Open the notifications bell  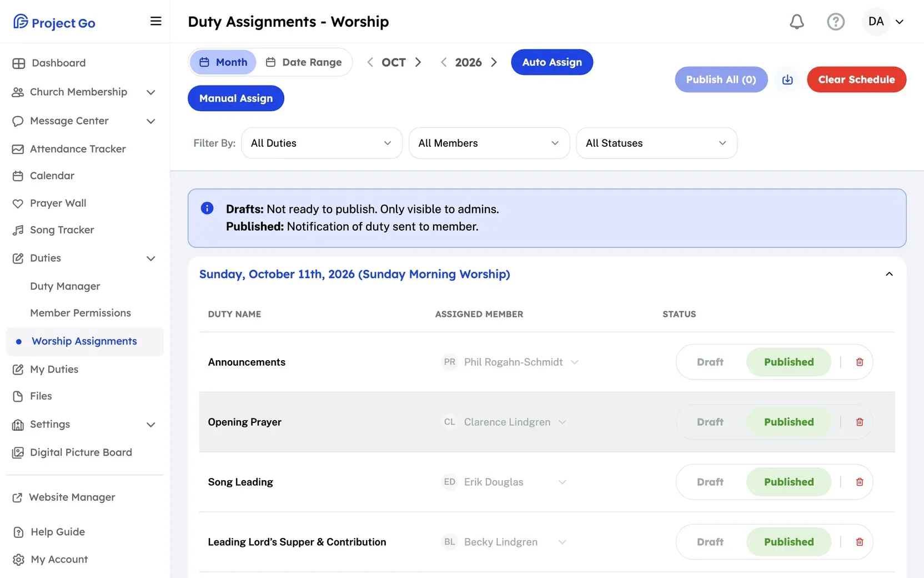pos(797,22)
